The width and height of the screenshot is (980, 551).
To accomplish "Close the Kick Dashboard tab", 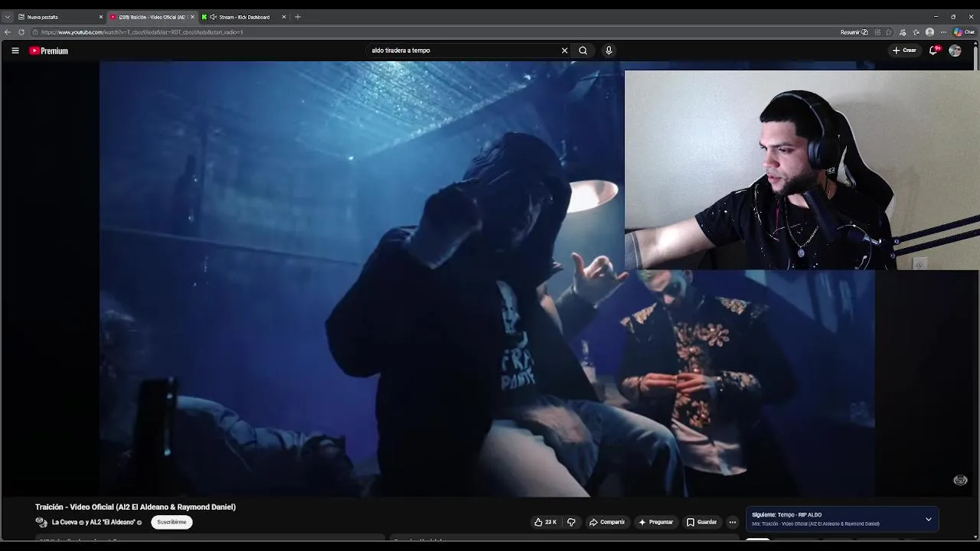I will [283, 17].
